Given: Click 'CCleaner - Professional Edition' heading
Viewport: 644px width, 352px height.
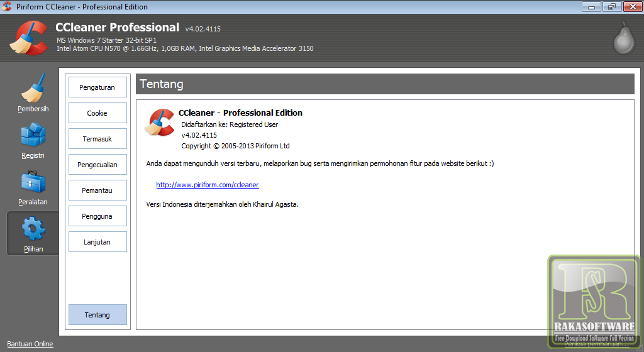Looking at the screenshot, I should coord(240,113).
